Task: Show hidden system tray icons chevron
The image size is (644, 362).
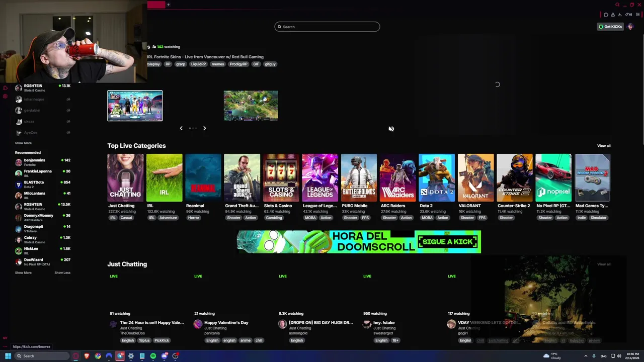Action: (x=586, y=356)
